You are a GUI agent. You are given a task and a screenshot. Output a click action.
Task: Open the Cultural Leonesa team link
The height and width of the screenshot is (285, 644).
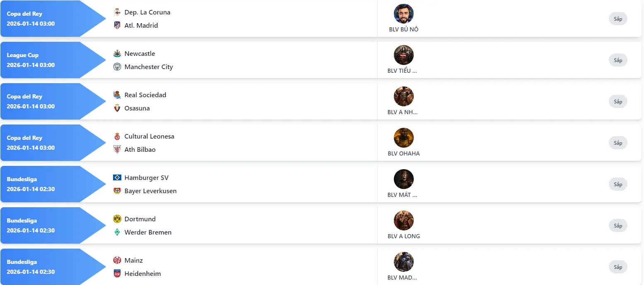coord(149,136)
